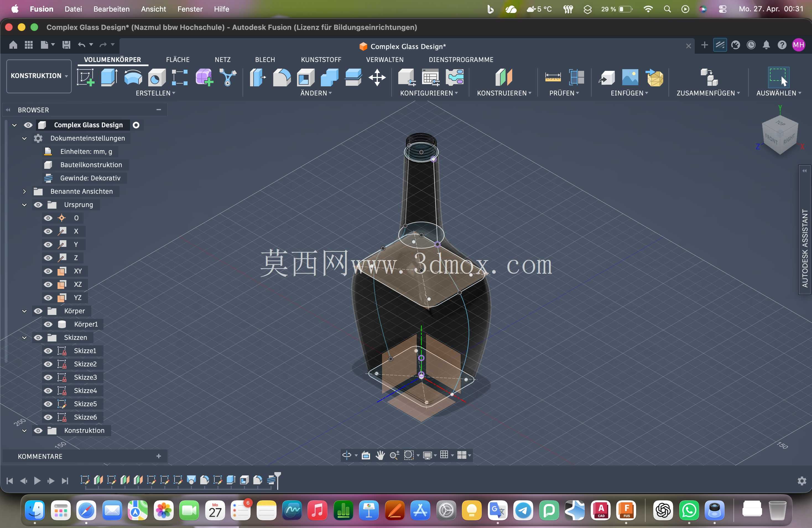Open the Data Panel grid icon
812x528 pixels.
coord(29,45)
